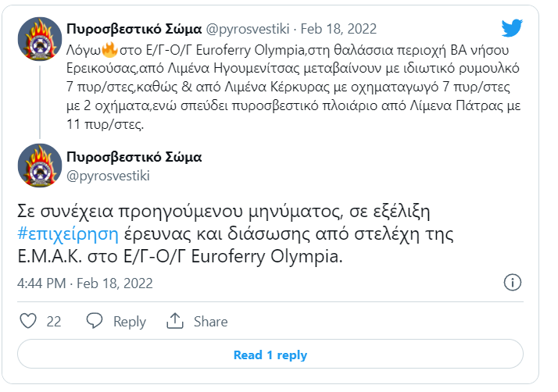This screenshot has width=558, height=392.
Task: Click the second tweet's profile avatar
Action: tap(40, 166)
